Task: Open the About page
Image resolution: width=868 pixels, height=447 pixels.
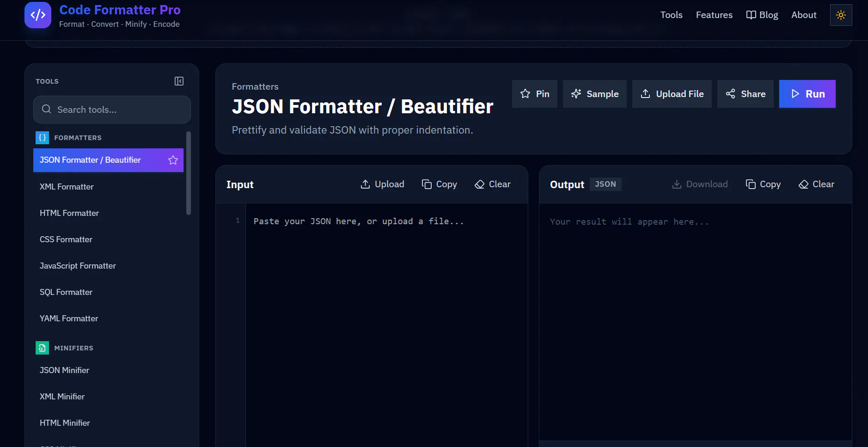Action: [x=804, y=15]
